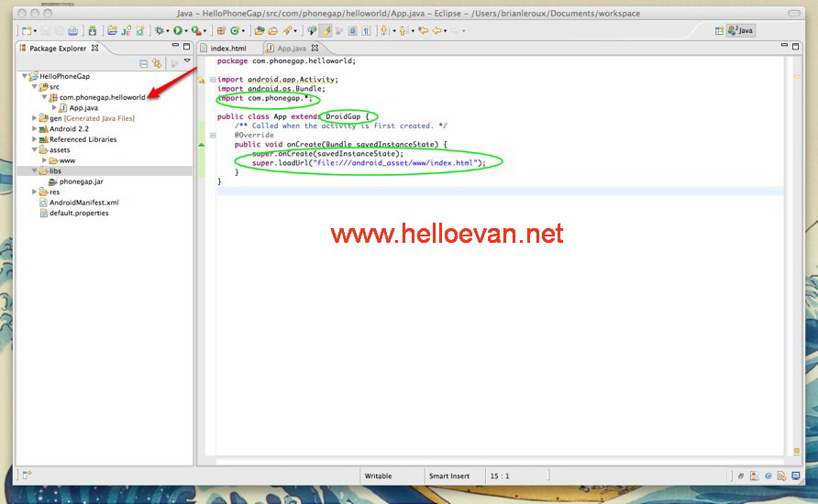The height and width of the screenshot is (504, 818).
Task: Close the Package Explorer view
Action: [95, 48]
